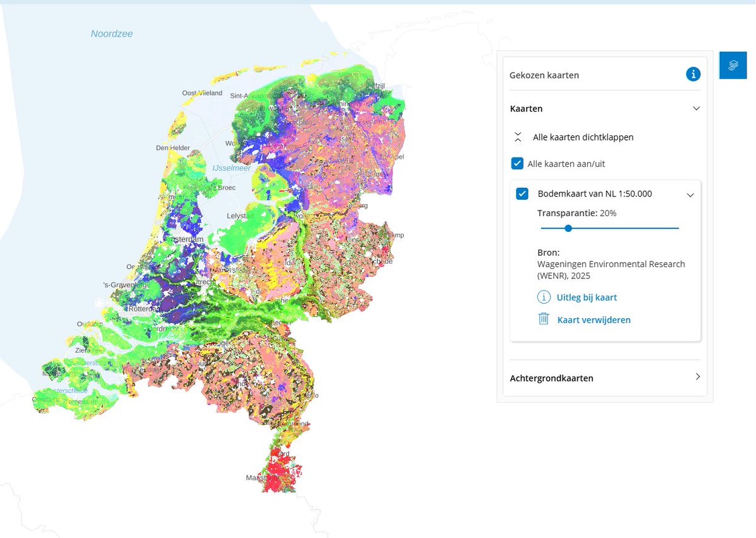This screenshot has width=756, height=538.
Task: Open the layers panel via the blue layers icon
Action: point(733,64)
